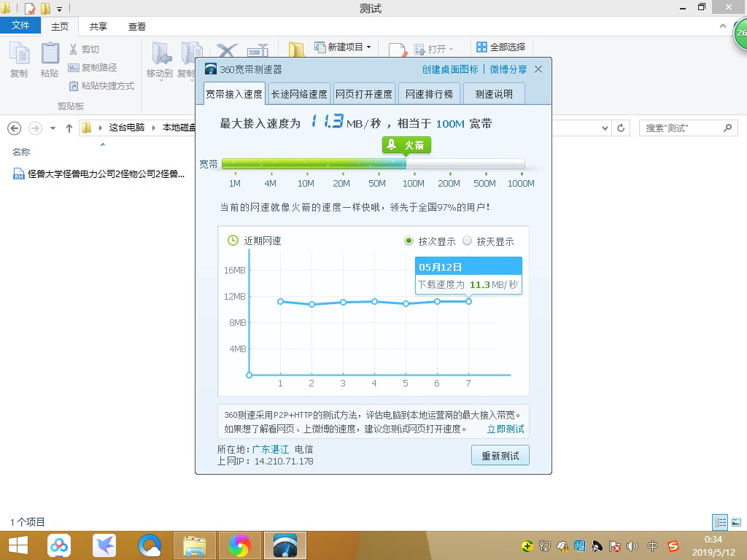Click the address bar refresh icon
The image size is (747, 560).
(621, 128)
